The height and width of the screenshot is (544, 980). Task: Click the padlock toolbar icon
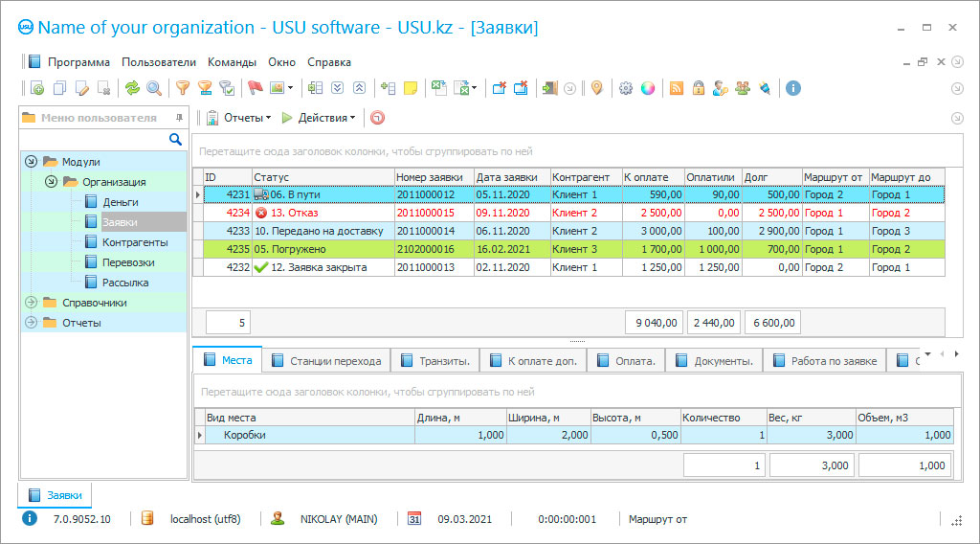click(699, 88)
